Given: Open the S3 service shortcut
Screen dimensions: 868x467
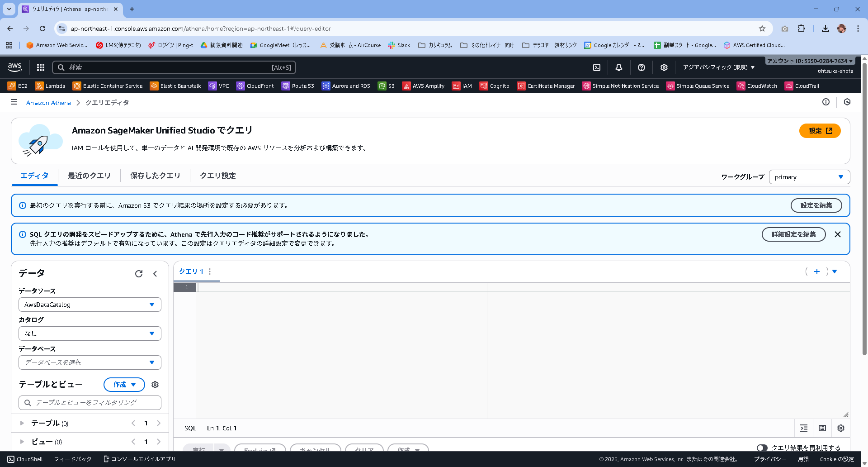Looking at the screenshot, I should tap(387, 86).
